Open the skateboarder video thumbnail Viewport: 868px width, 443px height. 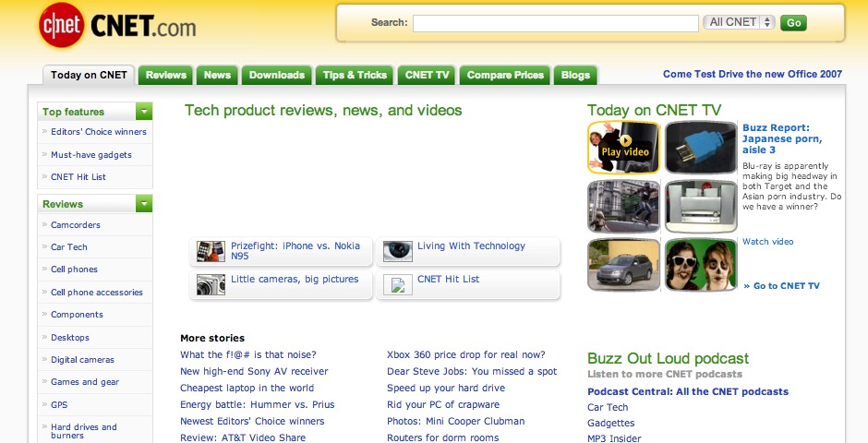(624, 207)
